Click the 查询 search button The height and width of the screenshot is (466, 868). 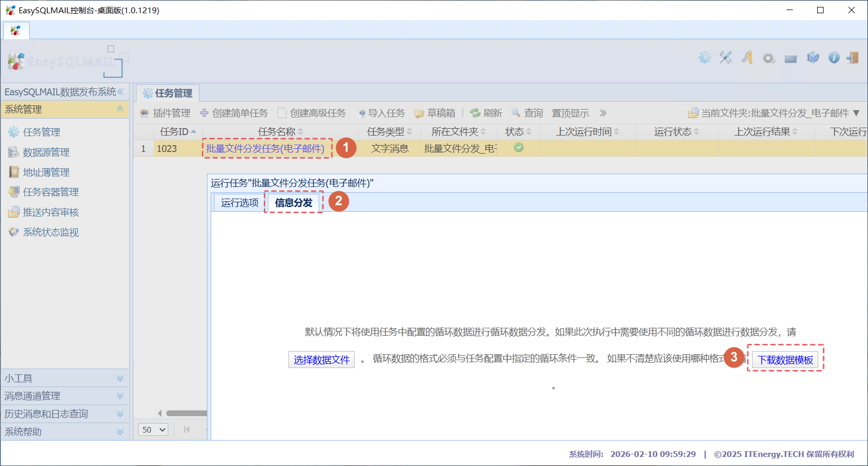coord(527,113)
